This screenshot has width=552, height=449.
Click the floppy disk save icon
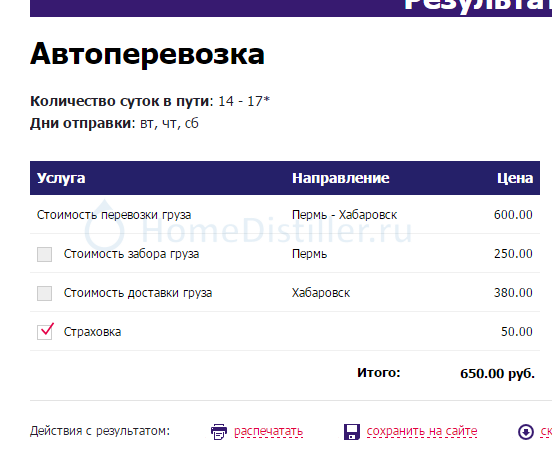(352, 432)
